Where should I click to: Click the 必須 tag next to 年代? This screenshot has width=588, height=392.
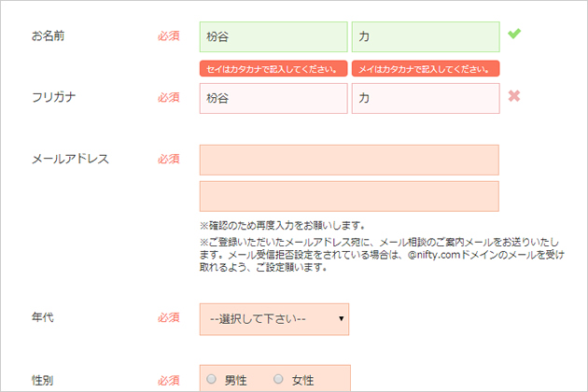[x=168, y=317]
